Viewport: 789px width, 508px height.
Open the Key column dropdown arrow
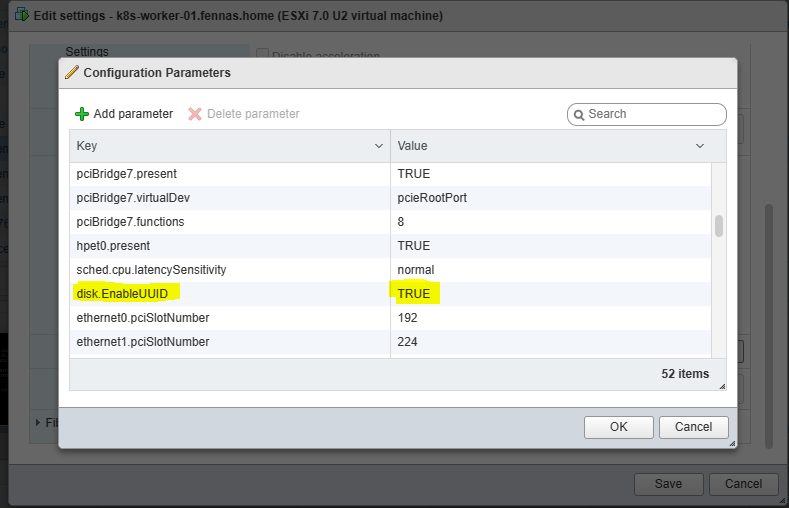[x=379, y=146]
